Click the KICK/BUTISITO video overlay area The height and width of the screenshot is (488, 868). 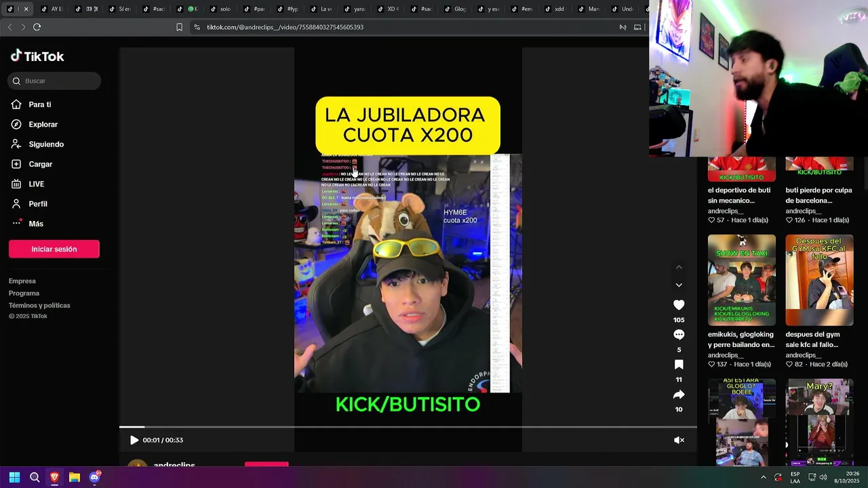point(408,405)
